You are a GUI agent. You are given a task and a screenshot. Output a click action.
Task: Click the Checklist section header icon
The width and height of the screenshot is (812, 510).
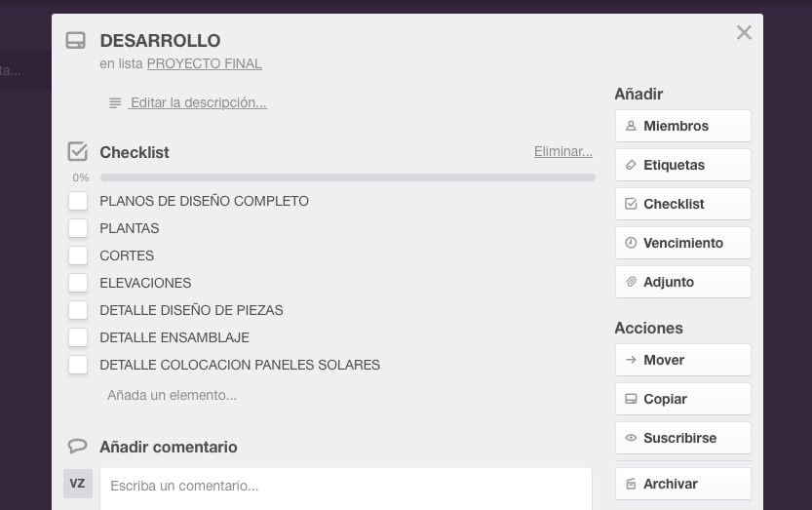pos(78,152)
